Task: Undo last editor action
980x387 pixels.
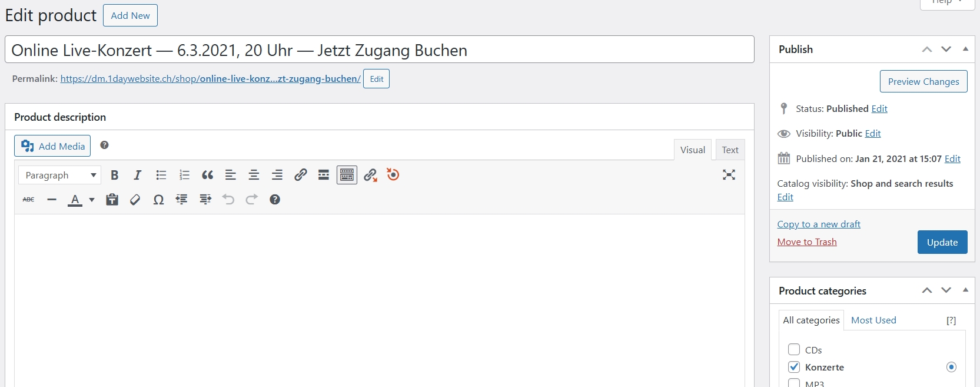Action: point(228,200)
